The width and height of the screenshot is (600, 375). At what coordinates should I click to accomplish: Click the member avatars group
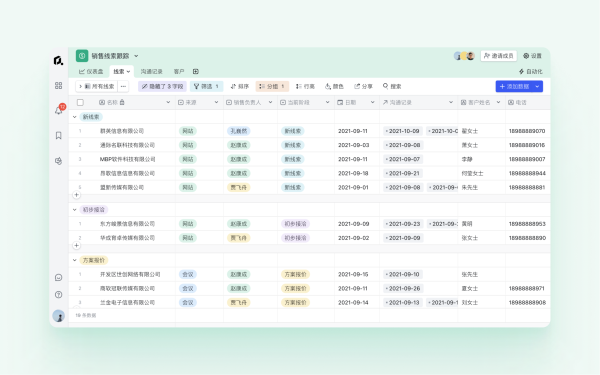click(x=464, y=56)
